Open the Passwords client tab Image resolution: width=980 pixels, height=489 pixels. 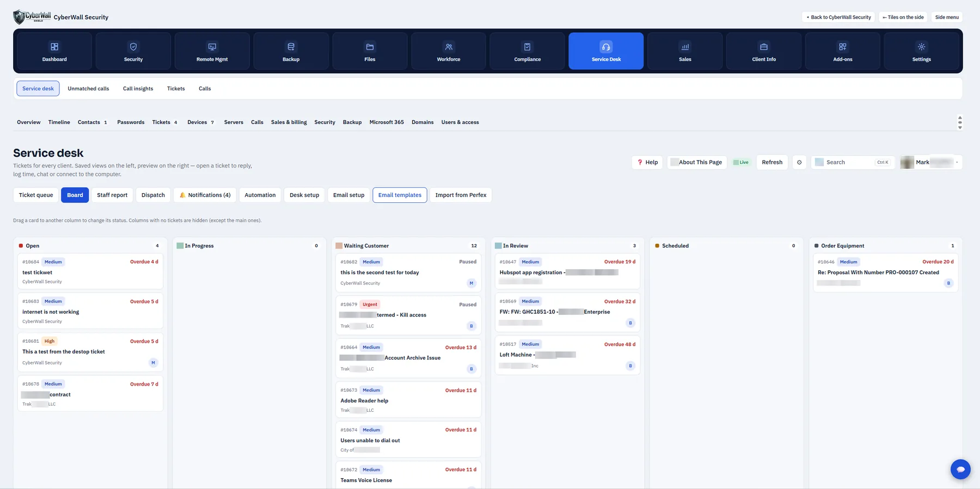131,122
